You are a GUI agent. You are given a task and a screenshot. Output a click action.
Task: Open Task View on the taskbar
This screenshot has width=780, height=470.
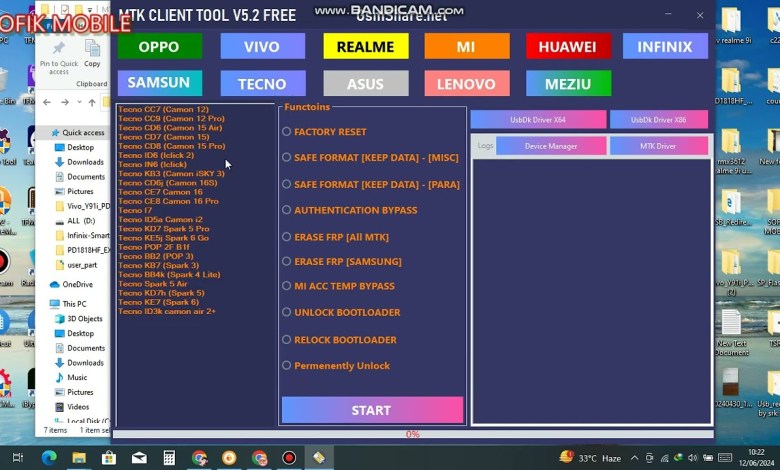point(17,458)
